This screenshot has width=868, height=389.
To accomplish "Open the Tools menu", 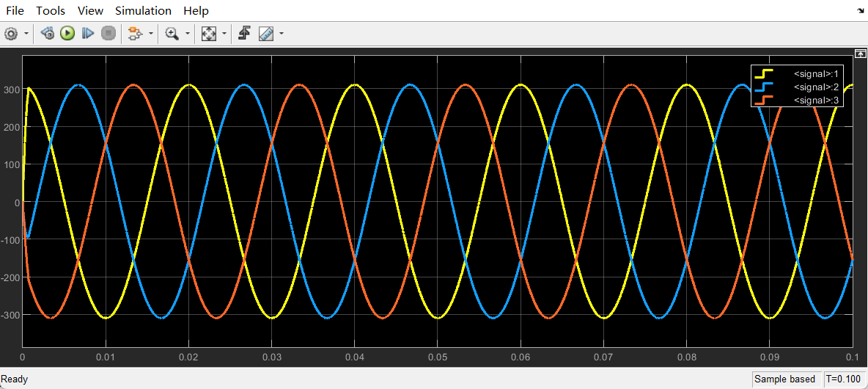I will coord(51,10).
